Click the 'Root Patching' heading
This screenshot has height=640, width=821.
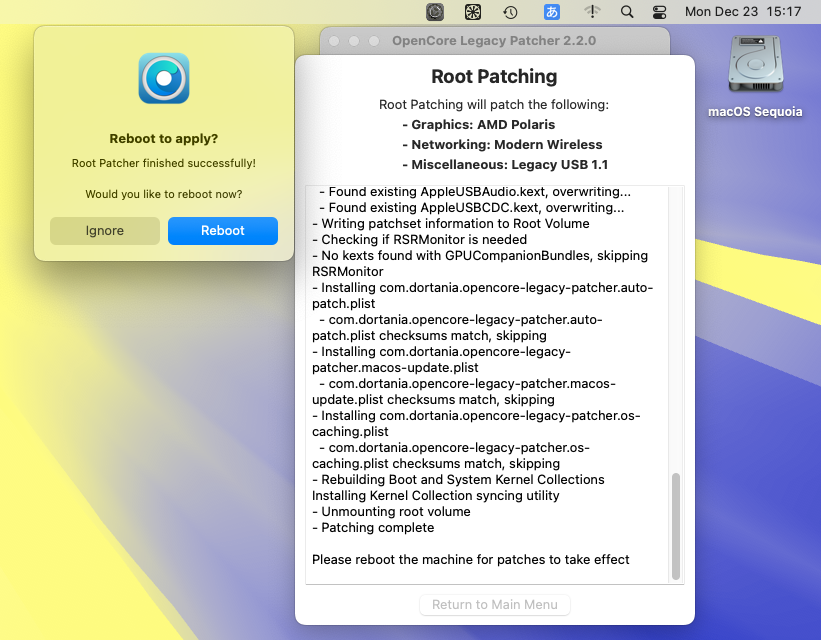[x=494, y=76]
